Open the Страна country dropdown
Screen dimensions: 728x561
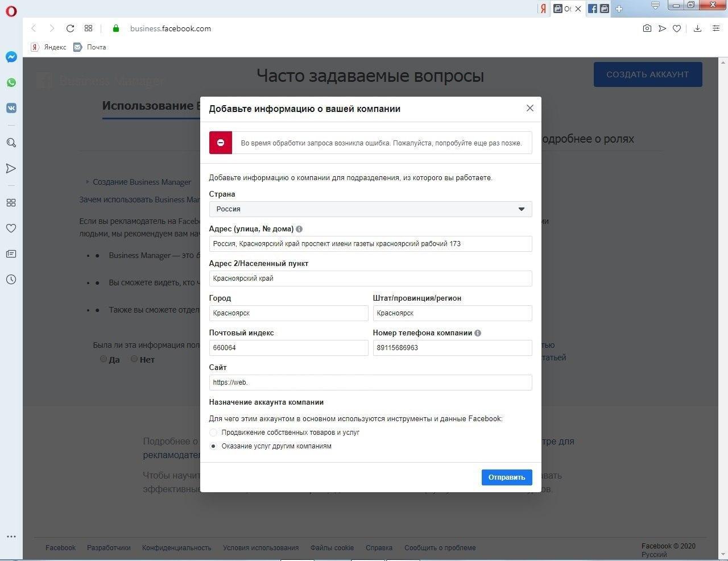pyautogui.click(x=370, y=209)
